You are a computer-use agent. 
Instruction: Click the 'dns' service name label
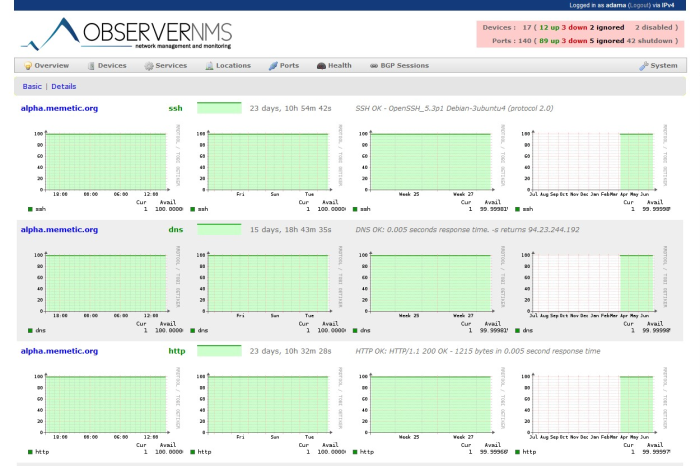(176, 230)
